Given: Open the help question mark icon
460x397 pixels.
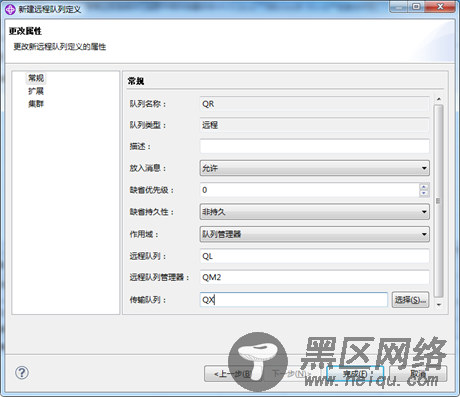Looking at the screenshot, I should click(22, 372).
